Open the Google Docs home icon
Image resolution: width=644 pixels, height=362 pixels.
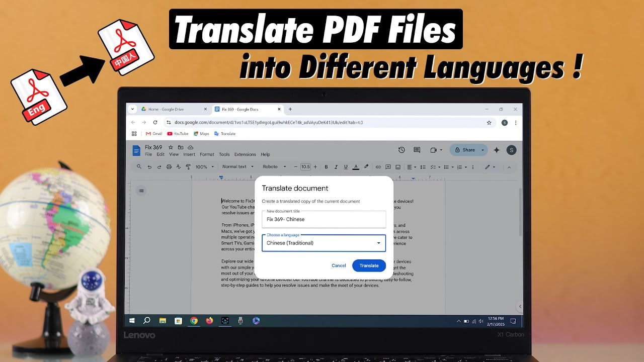point(136,150)
